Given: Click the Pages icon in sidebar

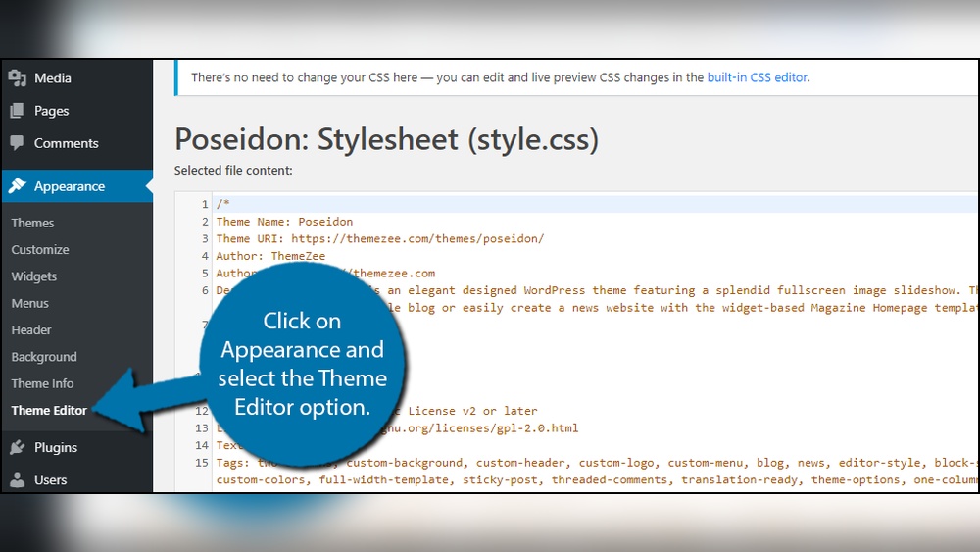Looking at the screenshot, I should click(x=17, y=111).
